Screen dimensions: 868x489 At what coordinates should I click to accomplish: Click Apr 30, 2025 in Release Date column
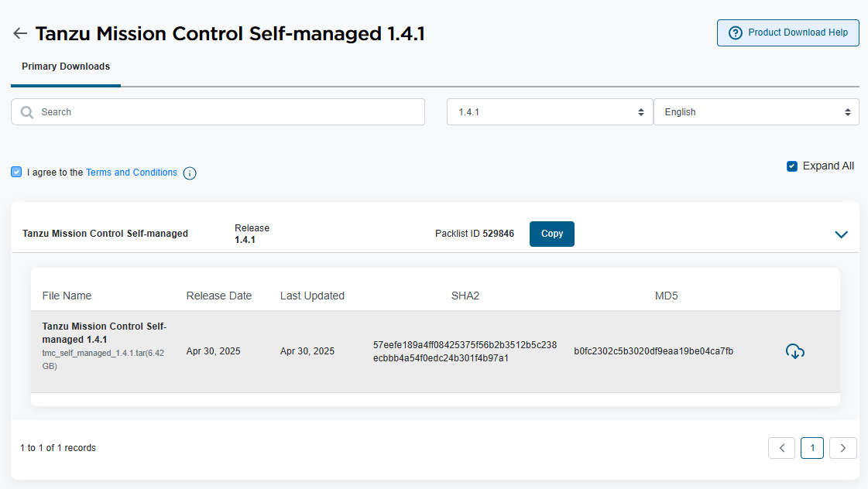pos(213,351)
